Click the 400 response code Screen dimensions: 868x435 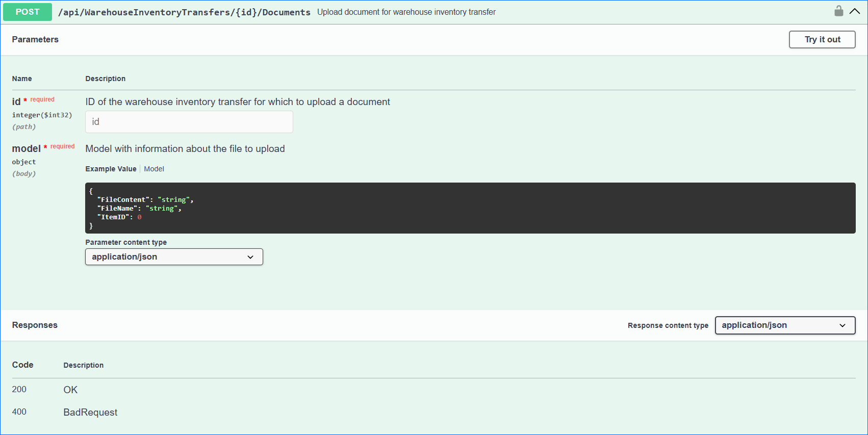(x=19, y=412)
